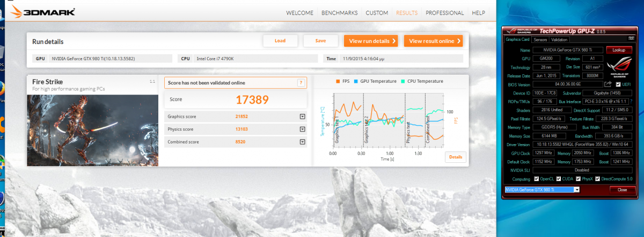Switch to the CUSTOM tab
The height and width of the screenshot is (237, 644).
pyautogui.click(x=377, y=12)
